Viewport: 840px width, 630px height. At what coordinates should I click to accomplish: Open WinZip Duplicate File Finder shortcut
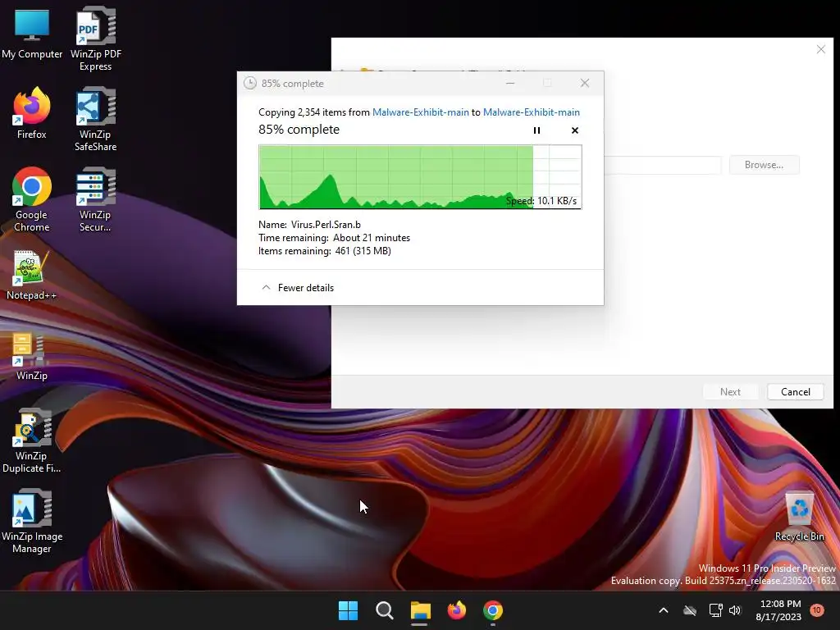(32, 441)
